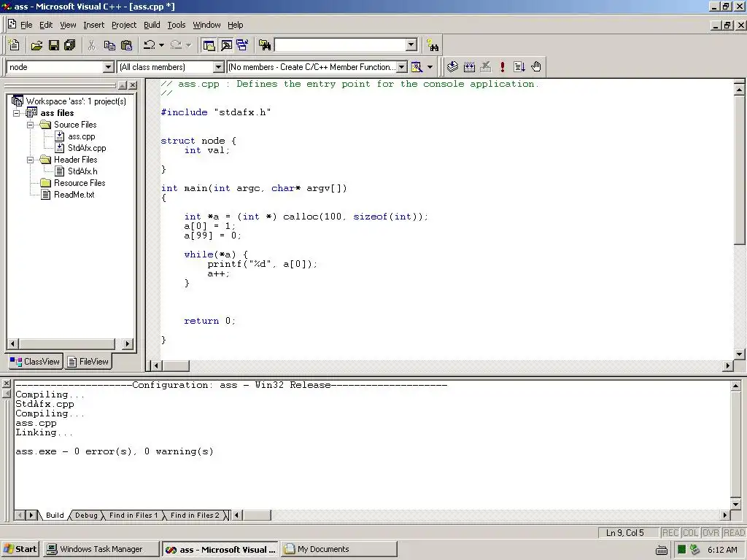Toggle the Workspace window icon
The image size is (747, 560).
point(209,45)
